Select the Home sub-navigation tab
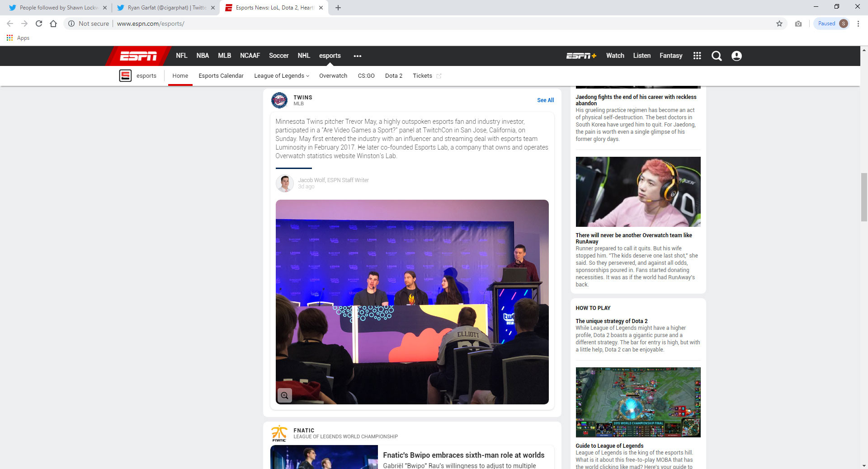This screenshot has height=469, width=868. 180,76
